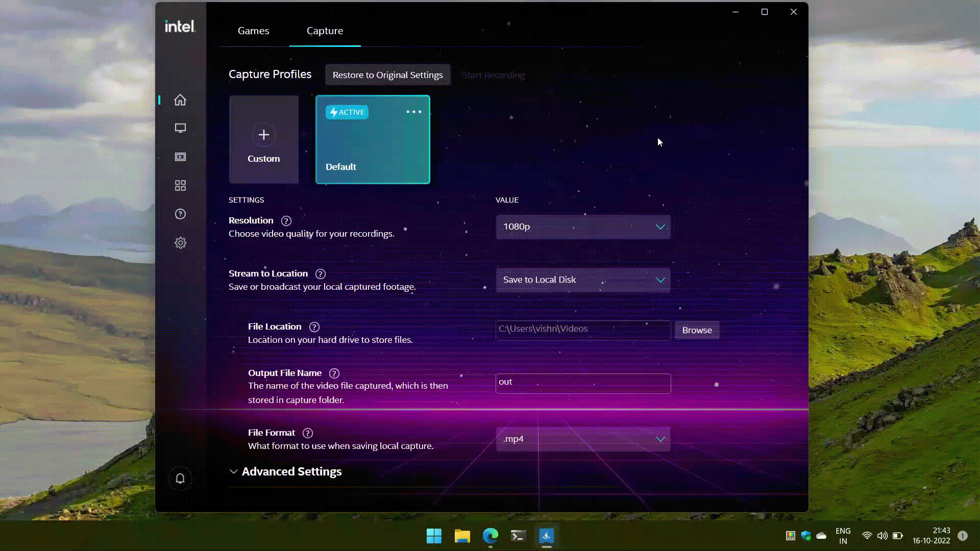
Task: Open the Home sidebar icon
Action: click(x=180, y=100)
